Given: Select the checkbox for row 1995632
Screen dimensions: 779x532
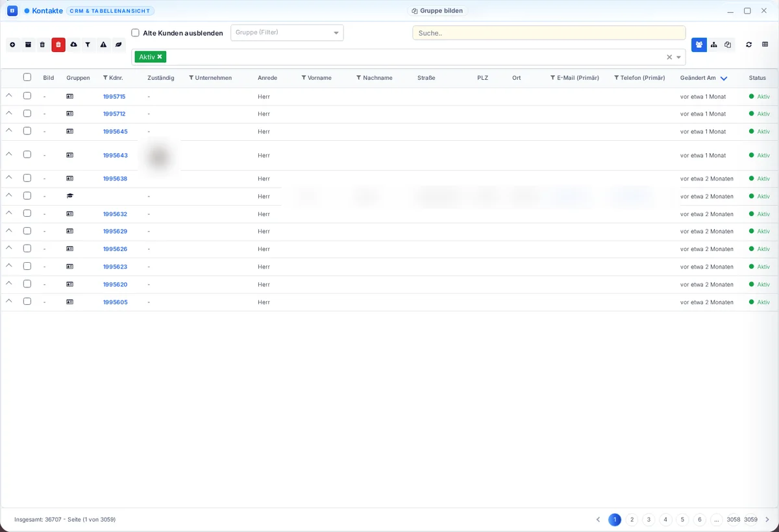Looking at the screenshot, I should [x=27, y=213].
